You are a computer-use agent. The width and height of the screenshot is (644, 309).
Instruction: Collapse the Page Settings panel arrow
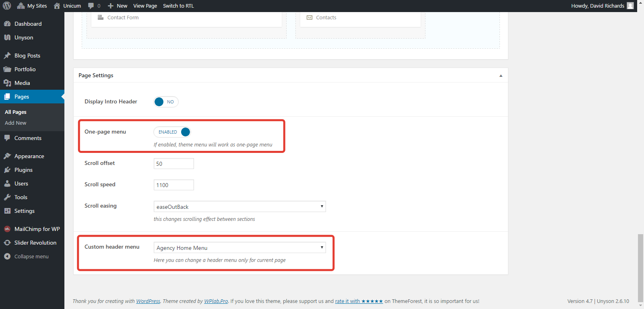click(501, 76)
